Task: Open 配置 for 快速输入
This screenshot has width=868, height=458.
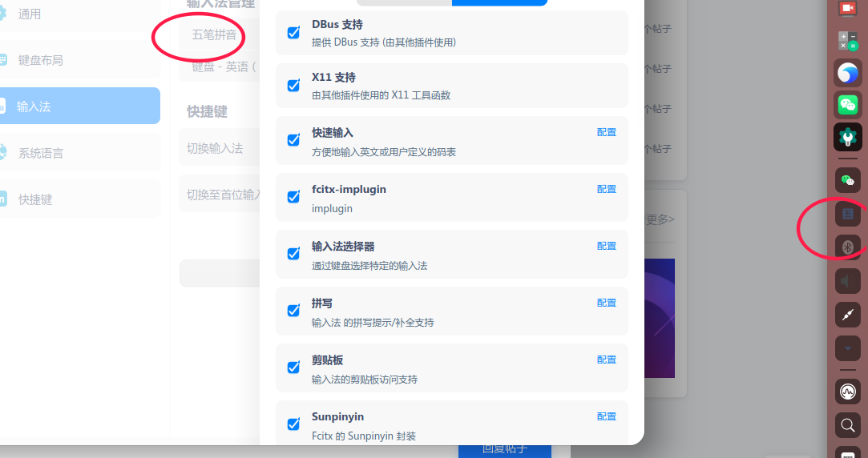Action: [607, 132]
